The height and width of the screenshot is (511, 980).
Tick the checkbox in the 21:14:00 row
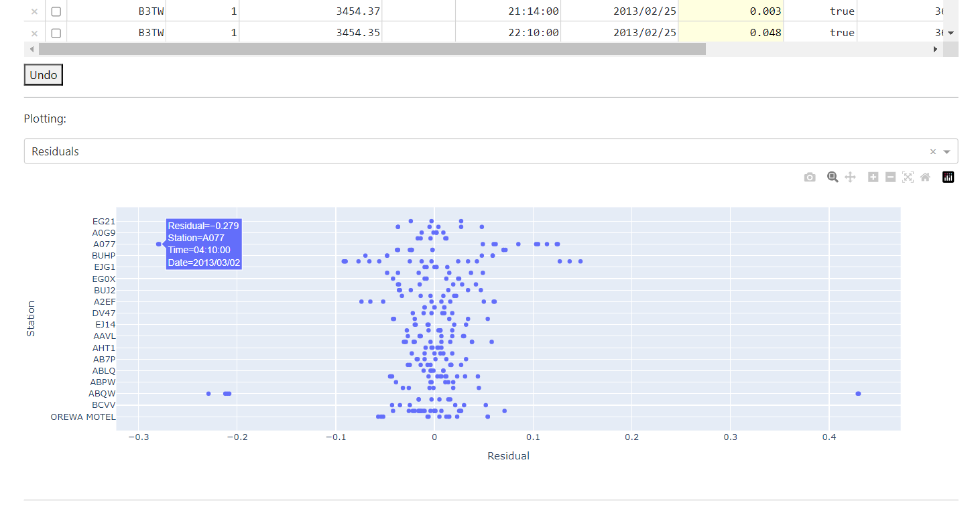coord(56,11)
